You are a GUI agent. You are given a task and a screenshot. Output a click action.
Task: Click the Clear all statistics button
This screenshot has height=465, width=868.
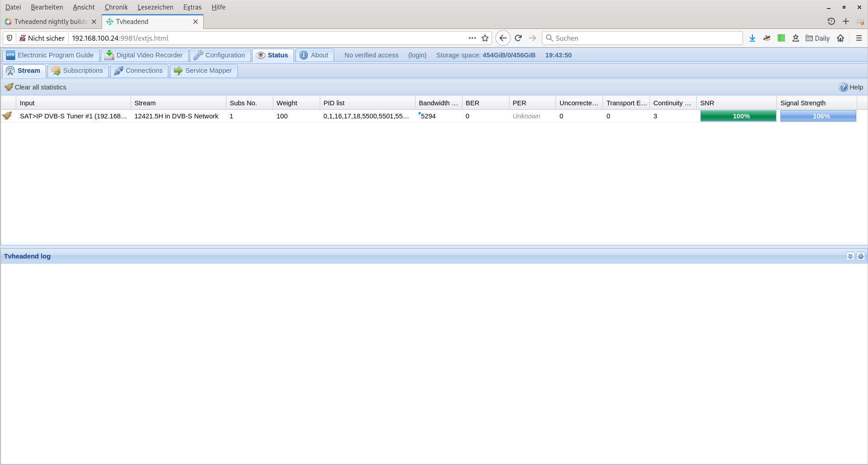click(35, 87)
